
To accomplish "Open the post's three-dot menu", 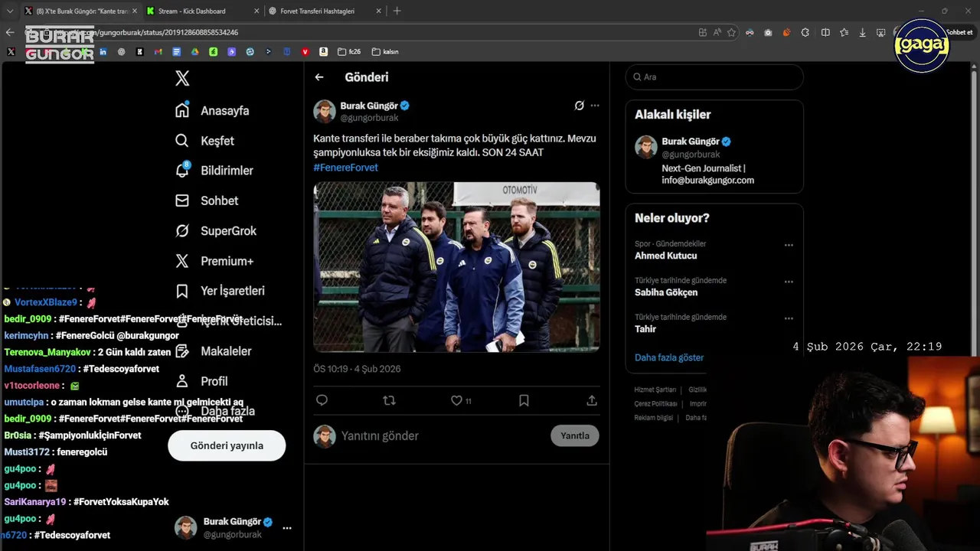I will pyautogui.click(x=595, y=106).
